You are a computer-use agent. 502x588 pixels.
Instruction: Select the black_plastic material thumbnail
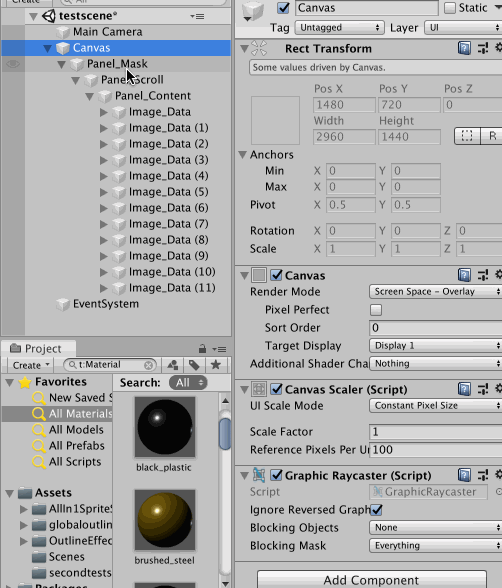(165, 428)
